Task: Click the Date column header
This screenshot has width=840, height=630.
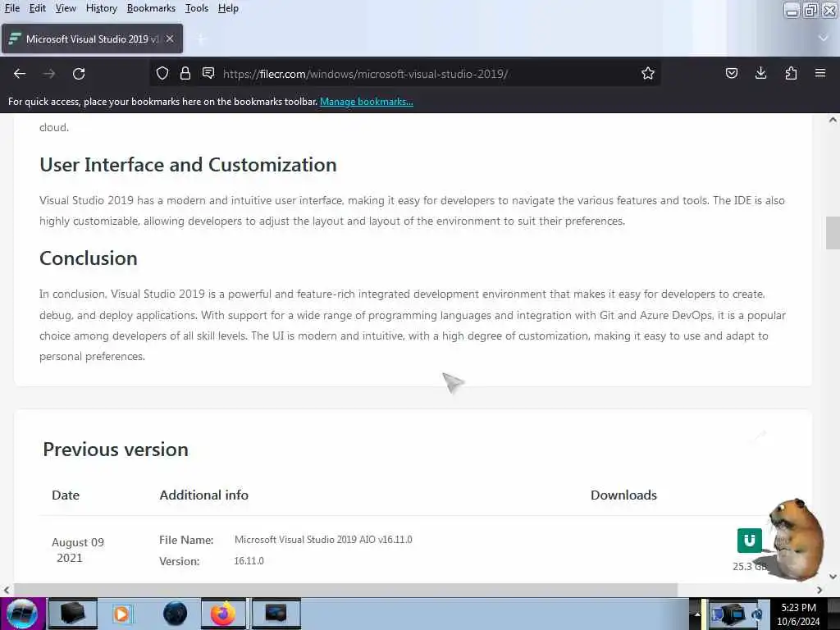Action: 66,495
